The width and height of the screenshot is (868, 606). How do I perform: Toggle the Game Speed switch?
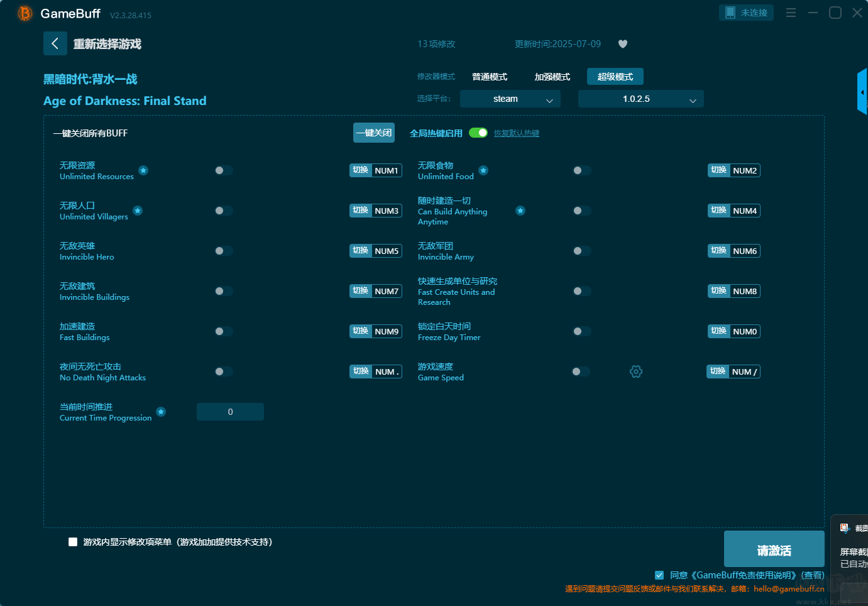click(580, 372)
